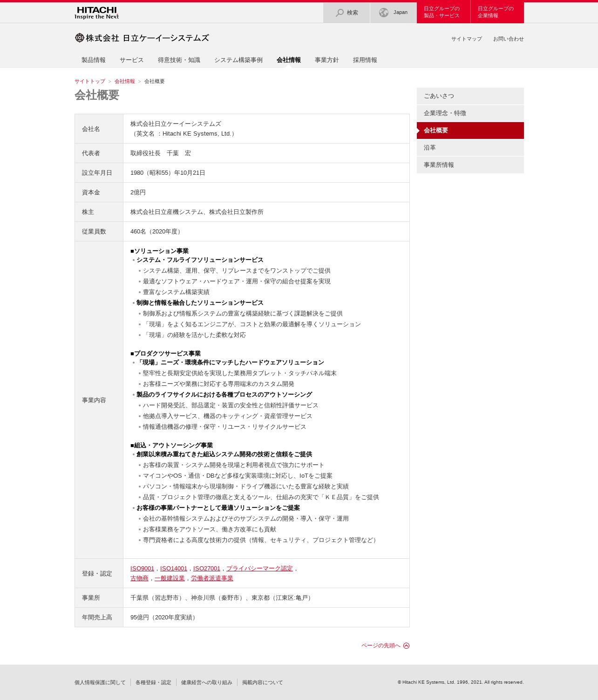Open the ISO14001 certification link
Screen dimensions: 598x700
(x=174, y=569)
